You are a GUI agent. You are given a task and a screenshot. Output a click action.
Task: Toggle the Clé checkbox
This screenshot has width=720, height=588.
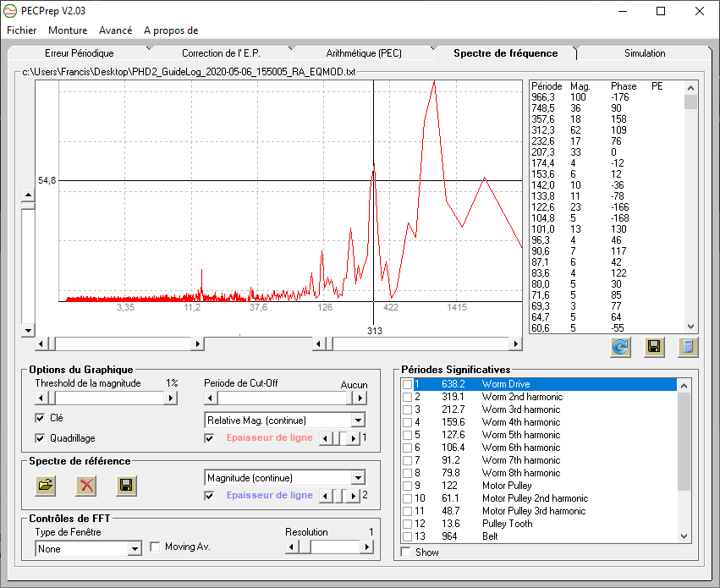pos(40,418)
